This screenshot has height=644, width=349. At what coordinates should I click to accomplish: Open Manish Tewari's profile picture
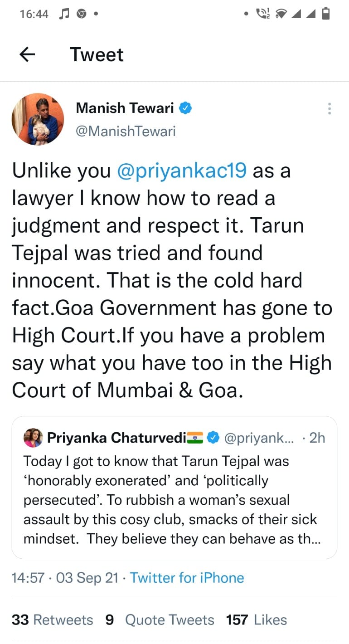coord(38,119)
